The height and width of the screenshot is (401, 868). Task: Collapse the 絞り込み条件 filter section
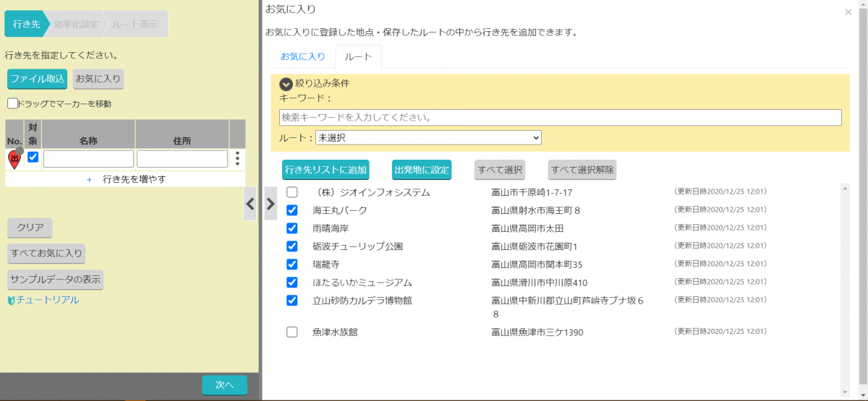pos(286,84)
